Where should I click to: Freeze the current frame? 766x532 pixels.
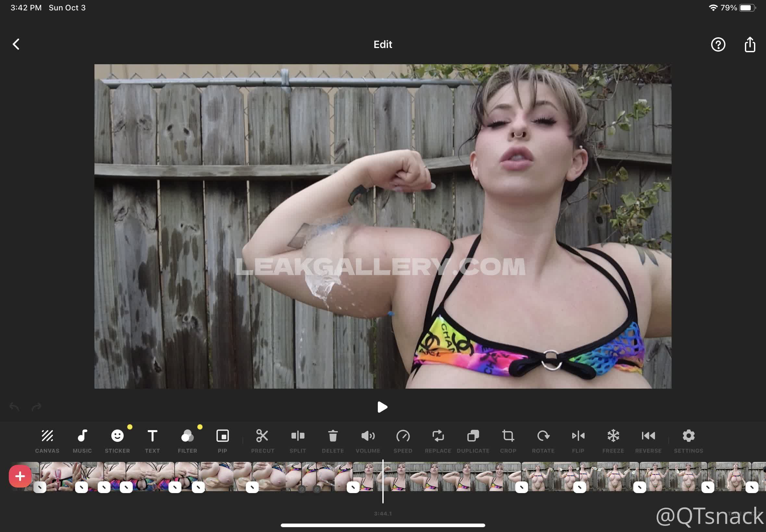[613, 441]
